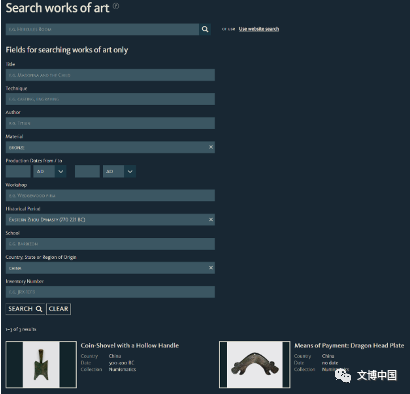Click the production date from-year box
The image size is (410, 394).
18,171
